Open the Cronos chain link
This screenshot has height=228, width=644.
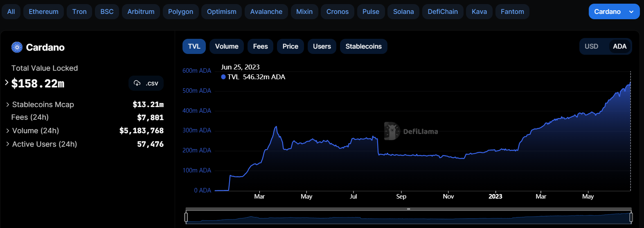[338, 11]
